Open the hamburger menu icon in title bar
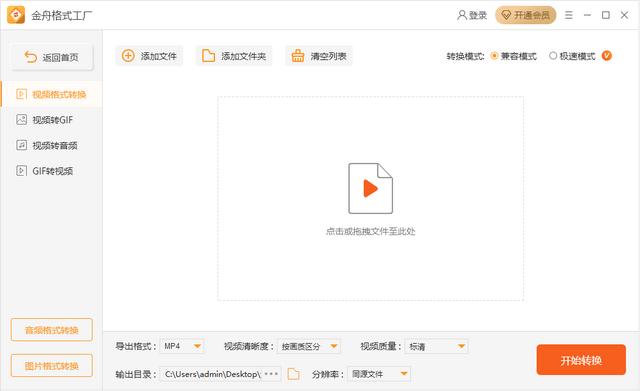Image resolution: width=640 pixels, height=391 pixels. click(x=569, y=15)
